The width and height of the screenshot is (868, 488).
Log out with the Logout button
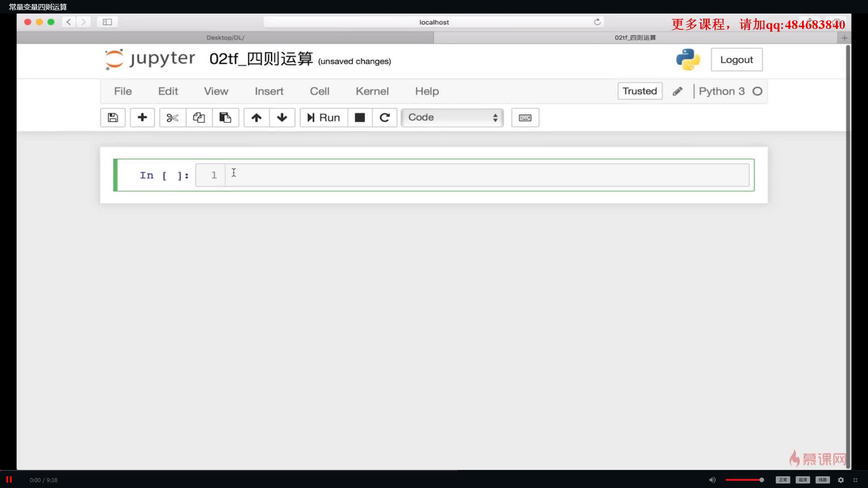coord(736,60)
